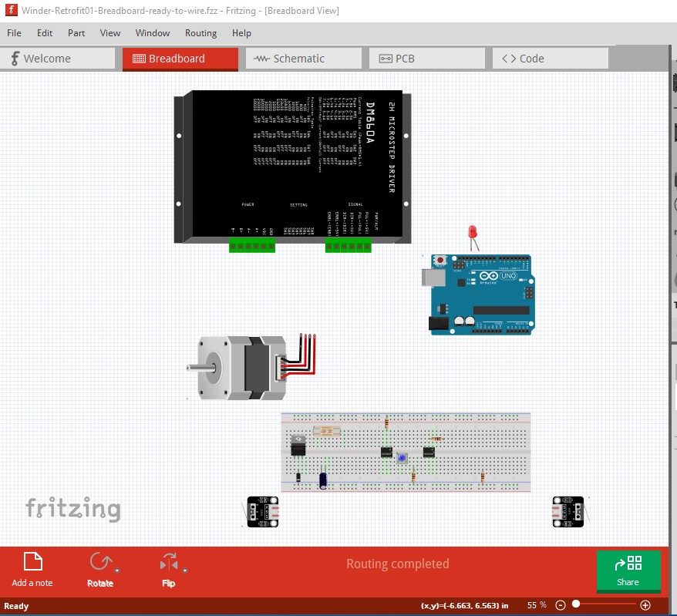
Task: Open the View menu
Action: pos(110,33)
